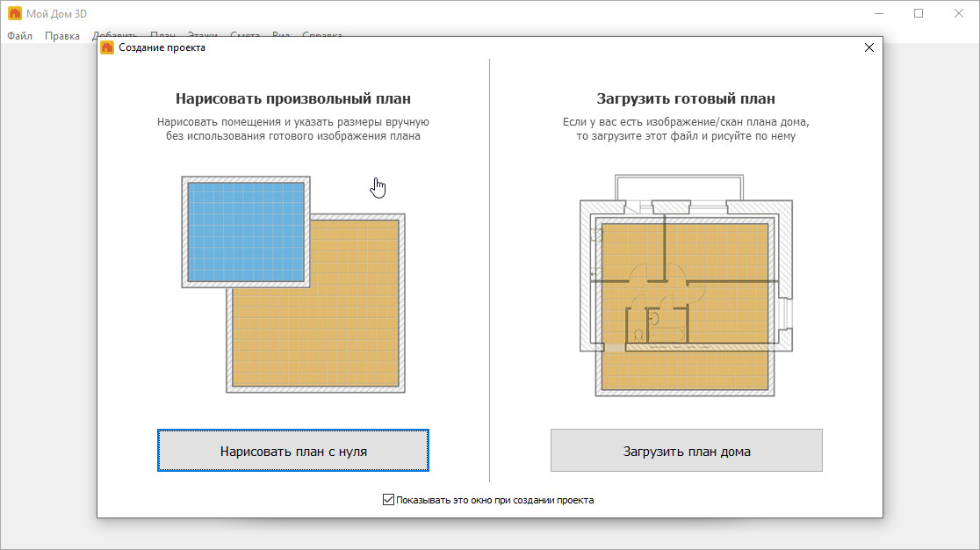Click the Нарисовать произвольный план heading
Screen dimensions: 980x550
(292, 99)
